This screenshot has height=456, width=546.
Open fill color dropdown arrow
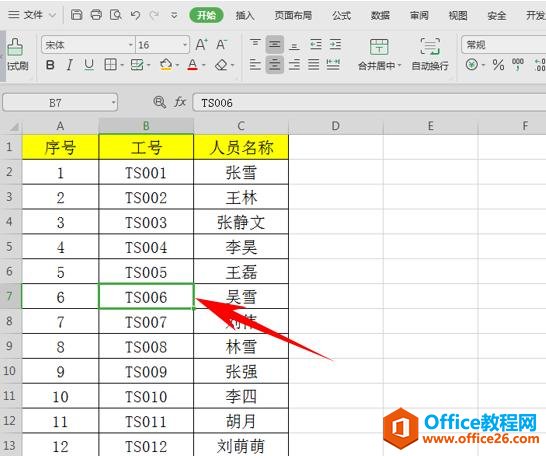pos(177,65)
